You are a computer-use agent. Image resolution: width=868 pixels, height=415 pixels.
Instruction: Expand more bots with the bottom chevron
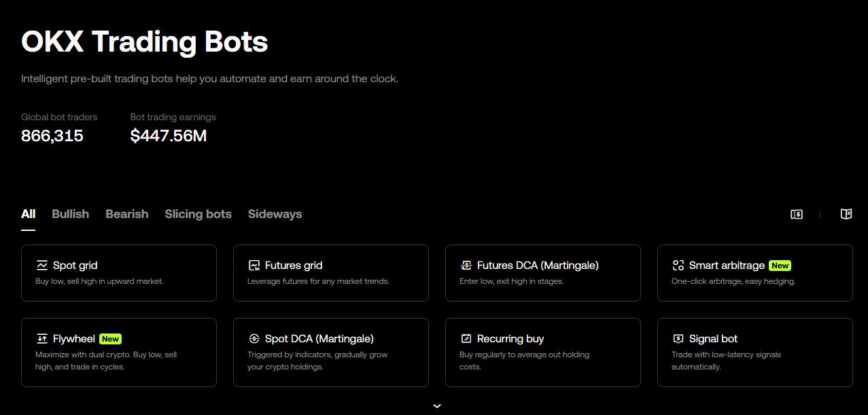[437, 406]
